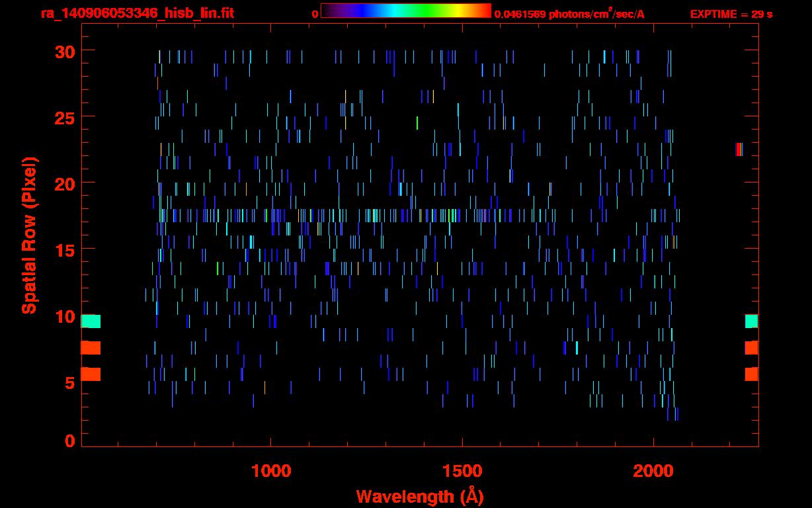The image size is (812, 508).
Task: Click the y-axis tick label 15
Action: point(64,249)
